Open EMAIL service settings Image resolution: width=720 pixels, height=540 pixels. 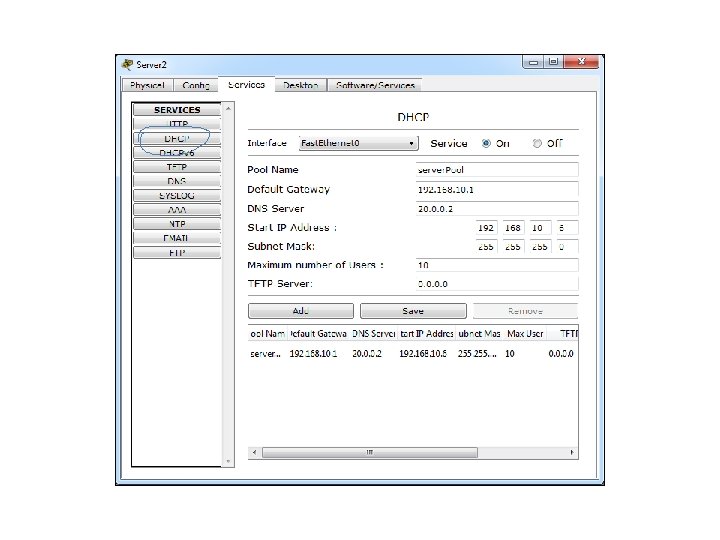[177, 238]
